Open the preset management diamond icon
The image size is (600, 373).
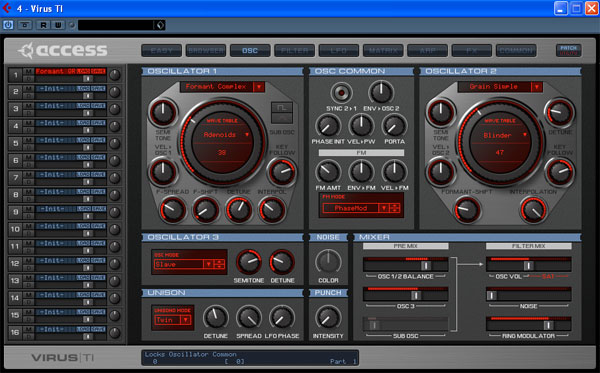(x=160, y=25)
